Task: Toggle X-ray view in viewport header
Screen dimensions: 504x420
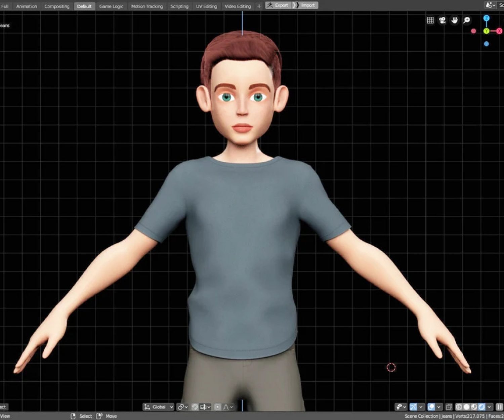Action: click(449, 407)
